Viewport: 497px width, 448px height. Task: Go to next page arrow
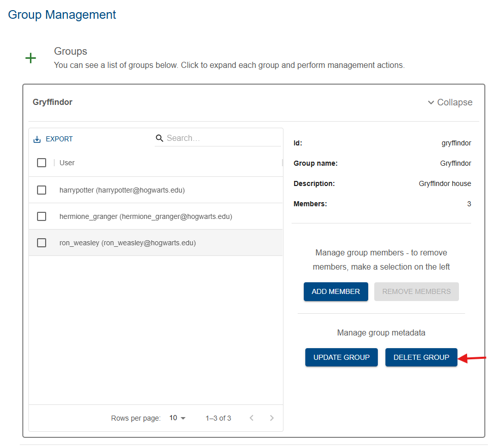click(272, 418)
